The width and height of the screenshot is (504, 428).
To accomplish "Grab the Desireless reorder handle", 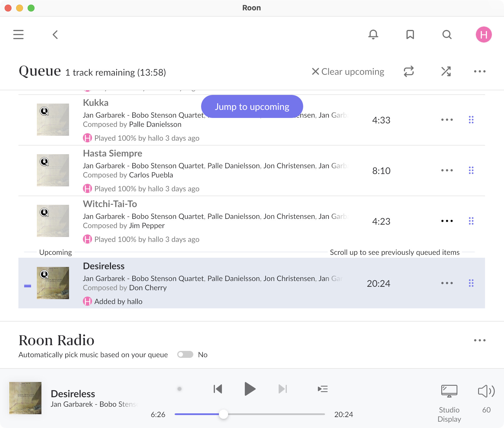I will 471,283.
